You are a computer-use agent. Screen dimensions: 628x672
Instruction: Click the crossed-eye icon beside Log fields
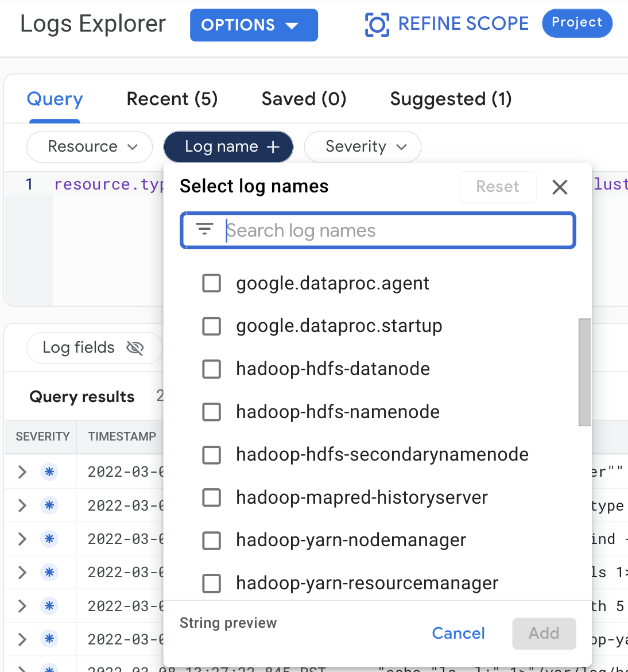135,348
